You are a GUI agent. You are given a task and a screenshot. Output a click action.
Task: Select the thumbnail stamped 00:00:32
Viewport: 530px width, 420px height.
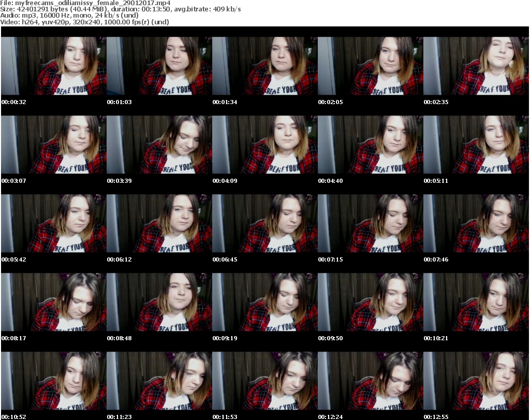click(54, 66)
